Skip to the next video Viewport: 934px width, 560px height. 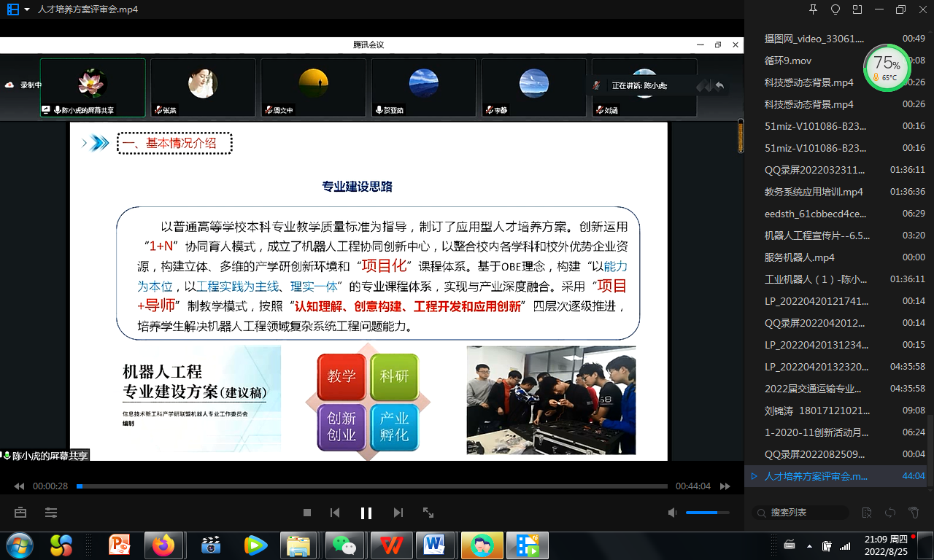point(398,513)
